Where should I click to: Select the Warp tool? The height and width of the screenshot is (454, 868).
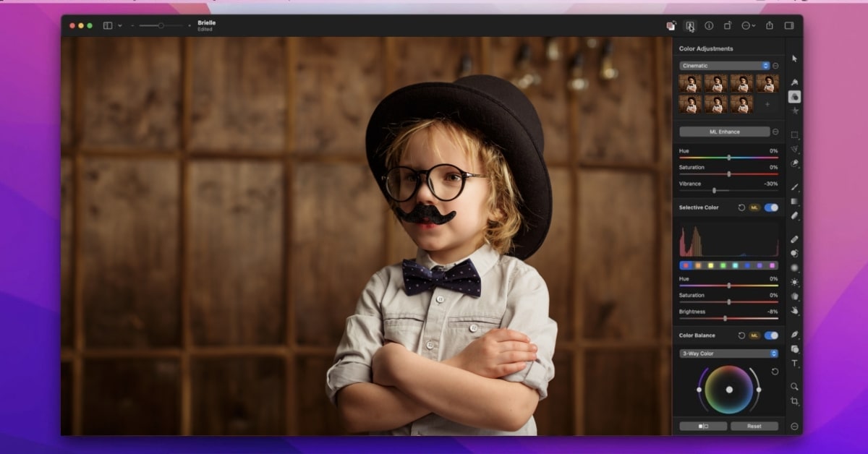[794, 296]
